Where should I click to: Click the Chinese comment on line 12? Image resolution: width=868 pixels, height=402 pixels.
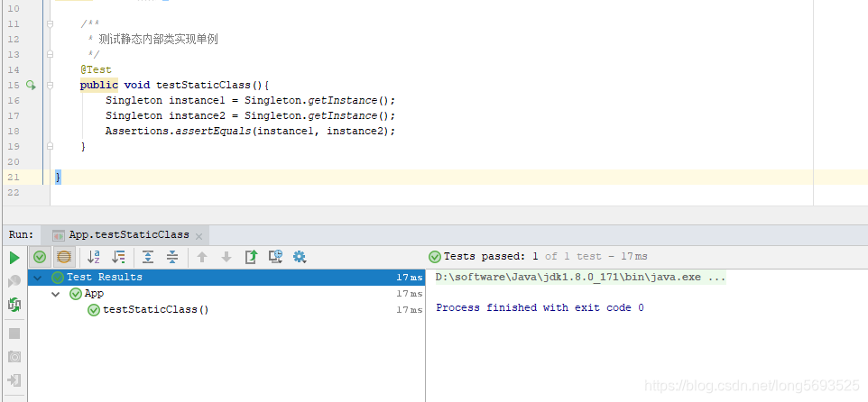(158, 40)
